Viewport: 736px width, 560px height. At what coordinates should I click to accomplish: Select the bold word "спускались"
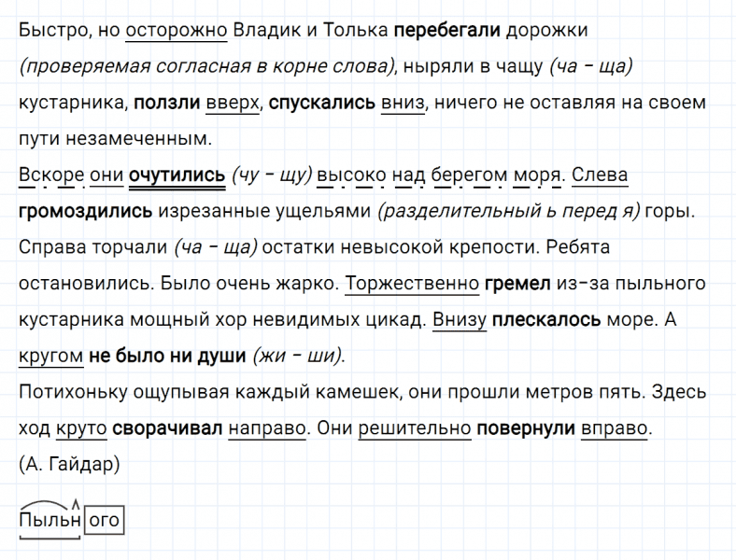[x=322, y=102]
